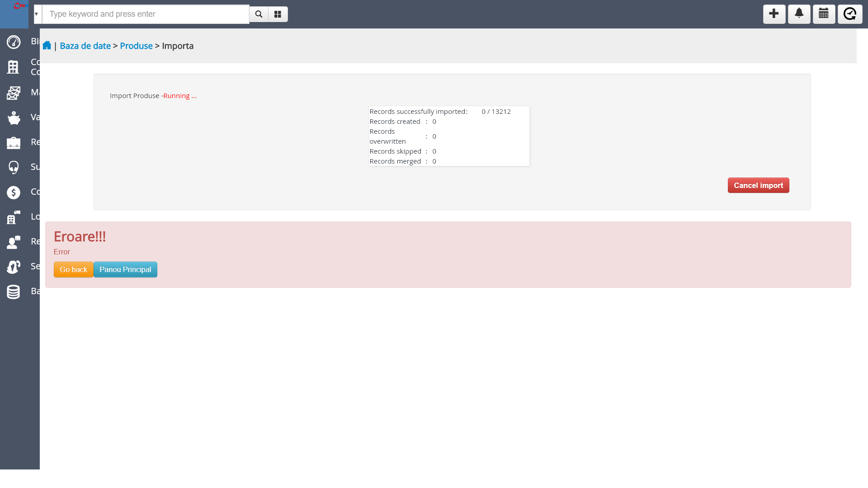Open the Dashboard gauge icon in sidebar
Image resolution: width=868 pixels, height=488 pixels.
(14, 42)
